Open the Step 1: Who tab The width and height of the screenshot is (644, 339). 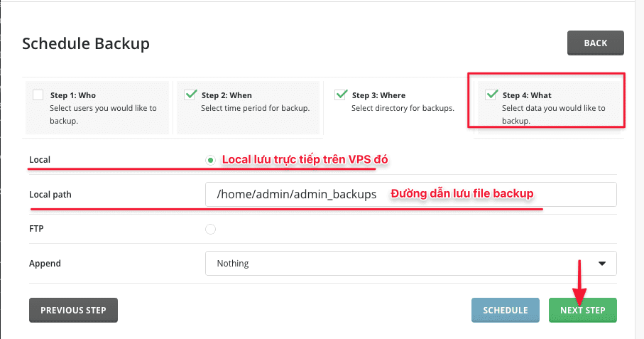tap(97, 107)
